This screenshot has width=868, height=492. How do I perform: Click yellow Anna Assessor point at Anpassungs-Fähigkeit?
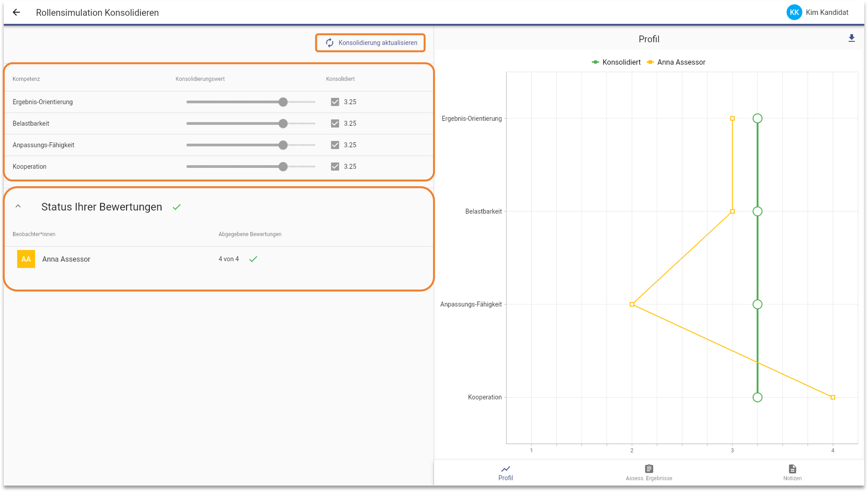click(x=632, y=304)
